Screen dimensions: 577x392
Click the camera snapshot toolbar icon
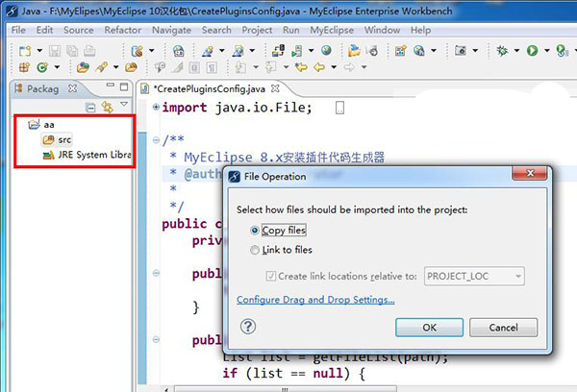coord(461,50)
